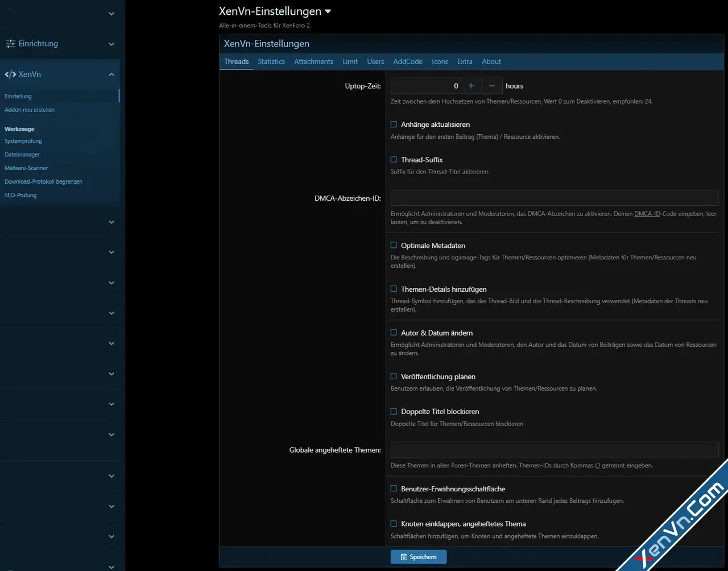This screenshot has width=728, height=571.
Task: Enable Thread-Suffix checkbox
Action: 394,160
